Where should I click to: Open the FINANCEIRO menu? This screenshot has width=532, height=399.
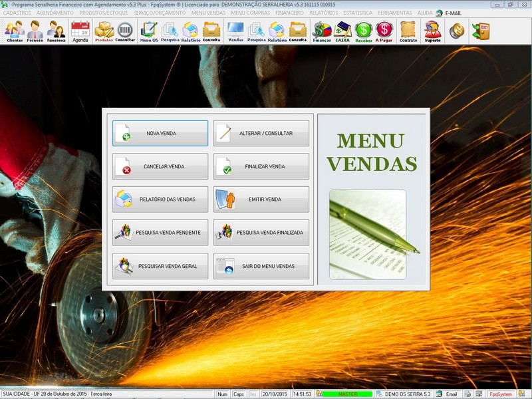click(289, 13)
